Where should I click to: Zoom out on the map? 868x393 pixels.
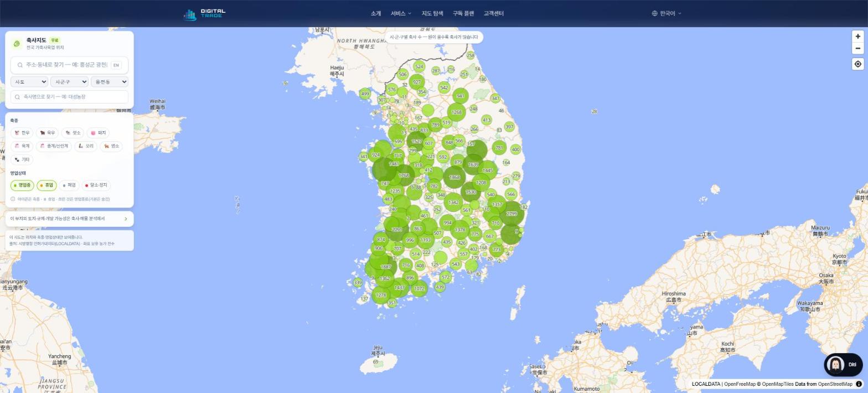(x=857, y=49)
